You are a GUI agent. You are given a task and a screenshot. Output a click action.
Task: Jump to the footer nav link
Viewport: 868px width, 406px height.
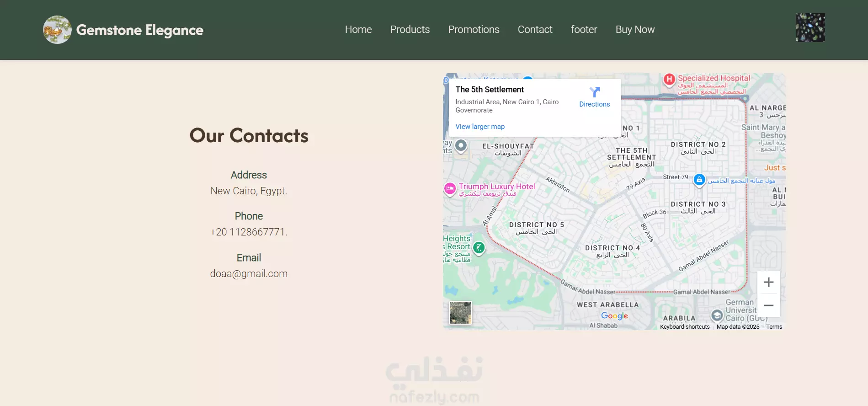(584, 30)
